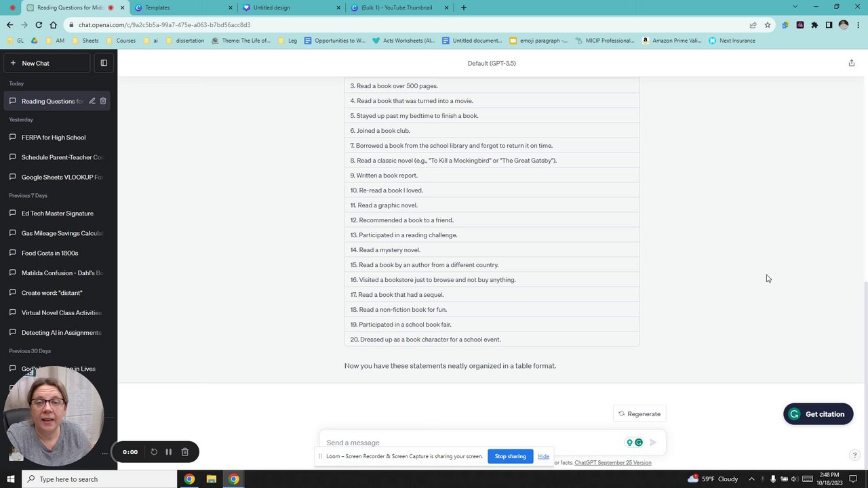Collapse the ChatGPT sidebar panel

[104, 63]
